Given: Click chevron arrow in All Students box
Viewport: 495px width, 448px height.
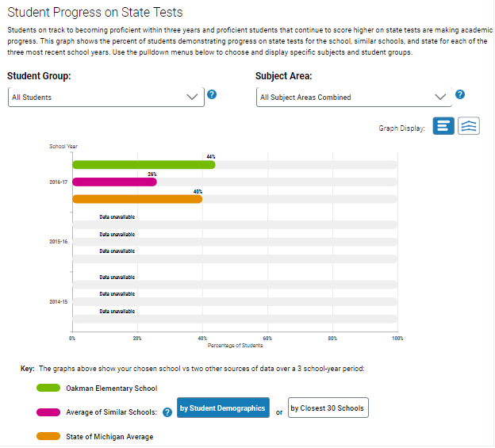Looking at the screenshot, I should (x=192, y=97).
